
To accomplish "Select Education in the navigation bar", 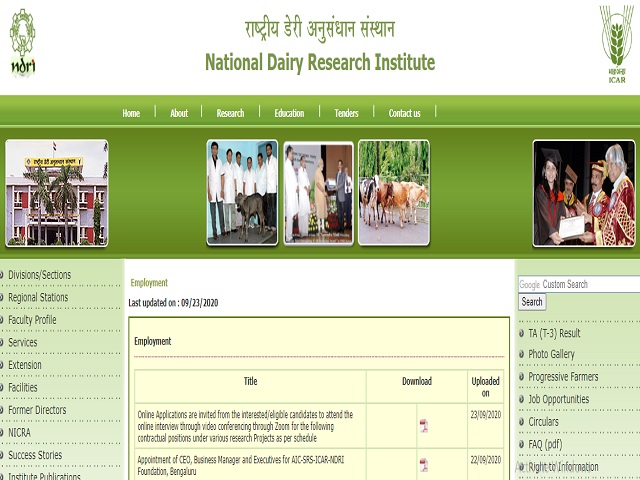I will coord(289,113).
